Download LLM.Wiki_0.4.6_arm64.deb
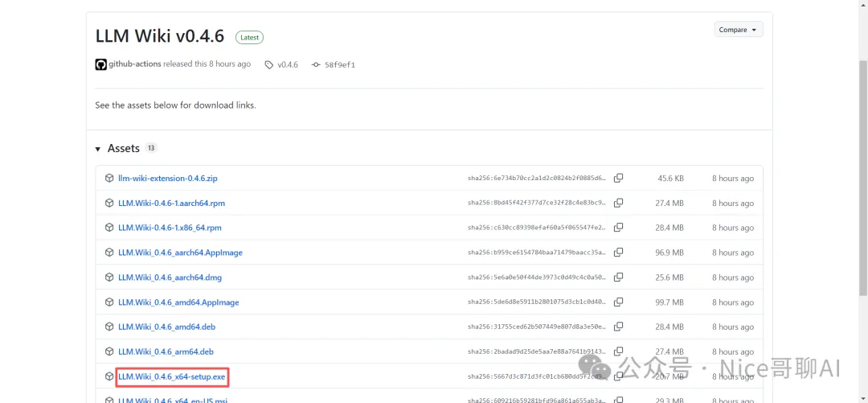 pos(166,352)
